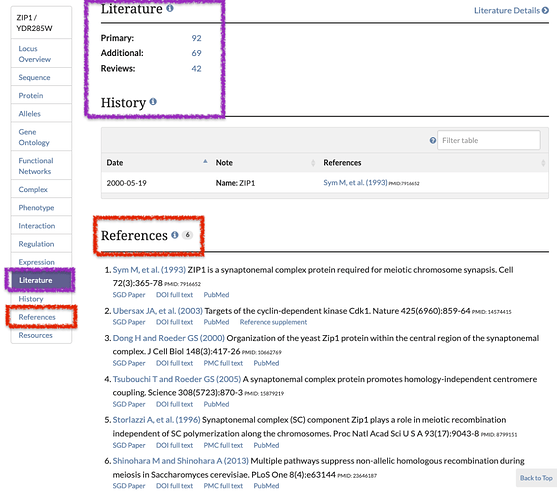Viewport: 557px width, 500px height.
Task: Click the arrow icon after Literature Details
Action: coord(545,11)
